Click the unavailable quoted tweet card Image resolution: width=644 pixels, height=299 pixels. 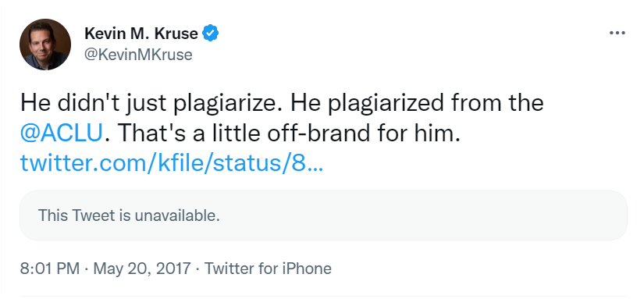click(323, 215)
